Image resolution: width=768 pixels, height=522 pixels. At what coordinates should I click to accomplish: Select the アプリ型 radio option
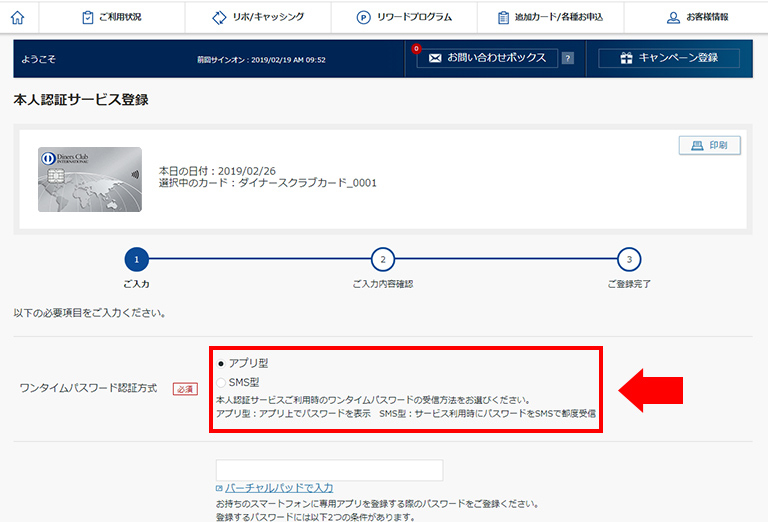point(221,363)
